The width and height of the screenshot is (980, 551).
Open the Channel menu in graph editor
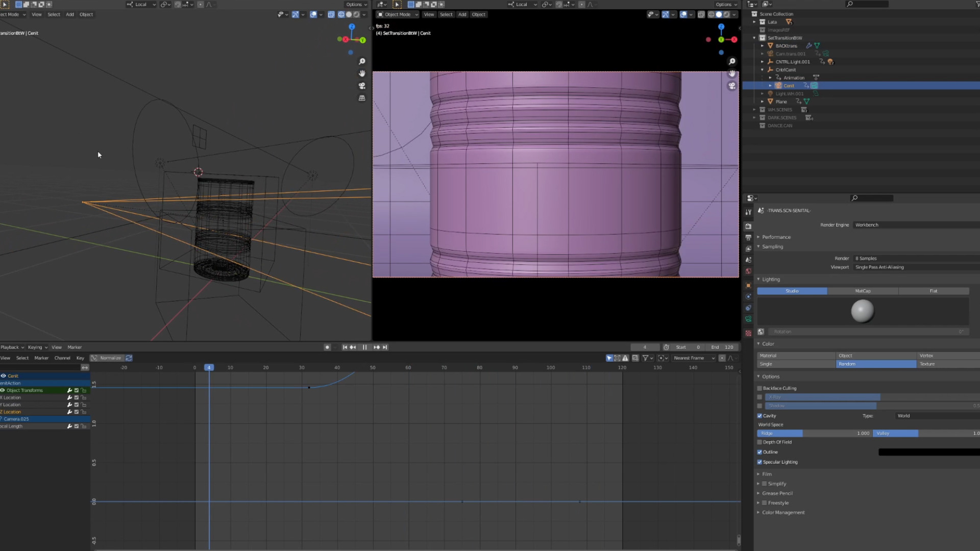click(62, 358)
